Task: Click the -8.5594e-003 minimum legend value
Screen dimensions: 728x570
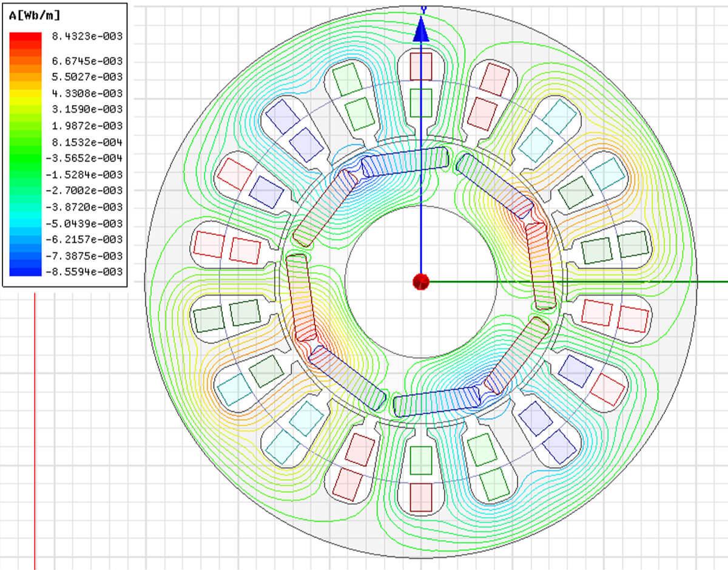Action: tap(85, 272)
